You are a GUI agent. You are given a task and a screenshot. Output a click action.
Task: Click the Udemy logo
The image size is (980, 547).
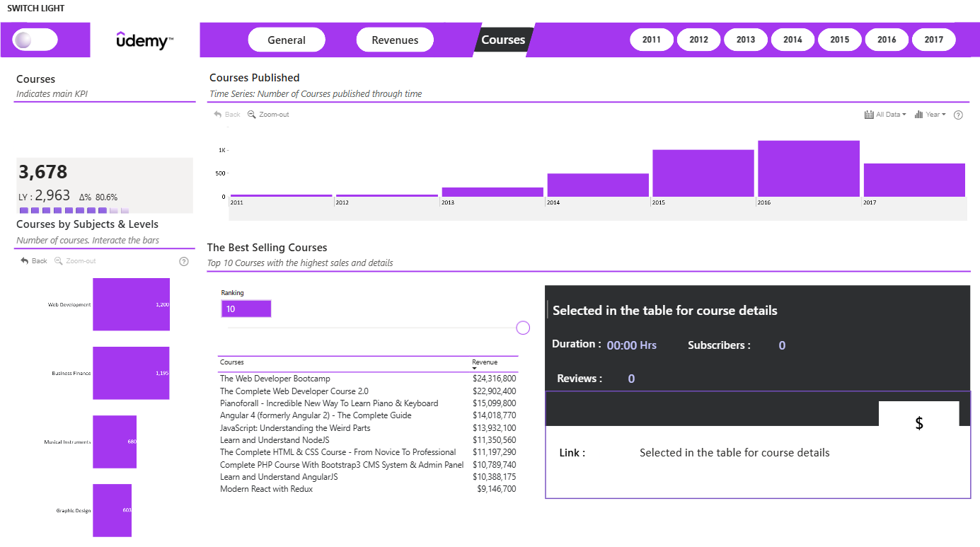point(145,40)
